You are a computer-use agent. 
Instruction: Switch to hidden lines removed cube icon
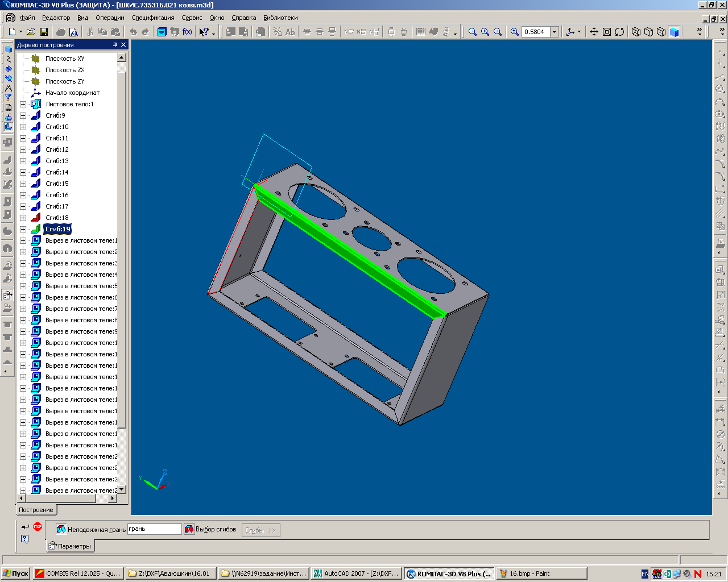(649, 32)
